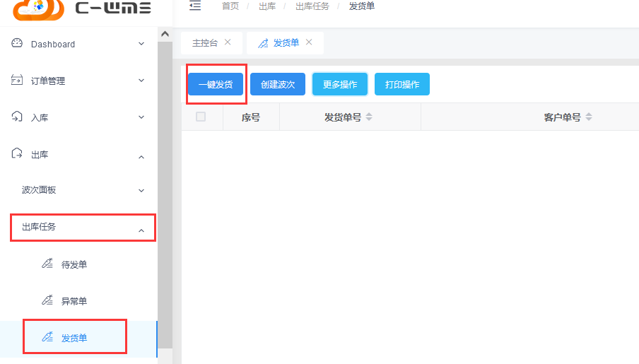Go to 首页 breadcrumb link
This screenshot has width=639, height=364.
click(230, 6)
